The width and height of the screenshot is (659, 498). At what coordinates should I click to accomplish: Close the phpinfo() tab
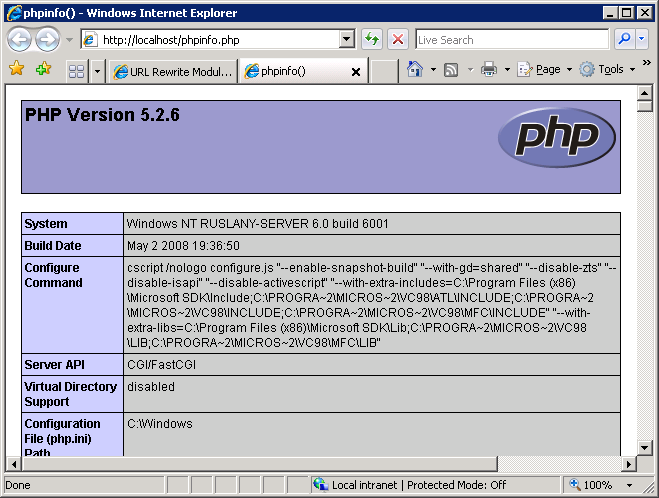[356, 72]
